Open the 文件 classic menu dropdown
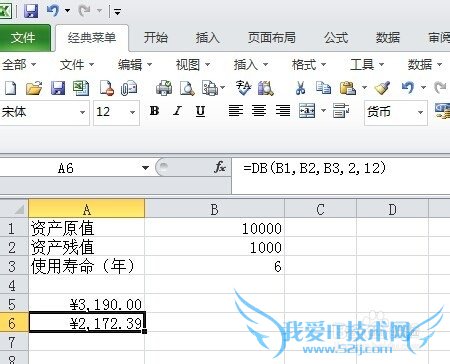This screenshot has width=450, height=364. [77, 64]
